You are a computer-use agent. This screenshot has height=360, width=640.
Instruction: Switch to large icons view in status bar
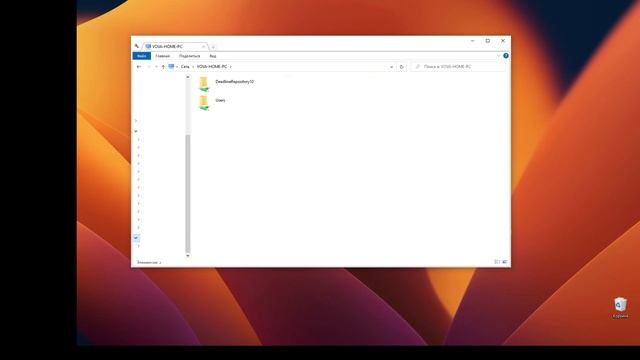click(x=504, y=262)
